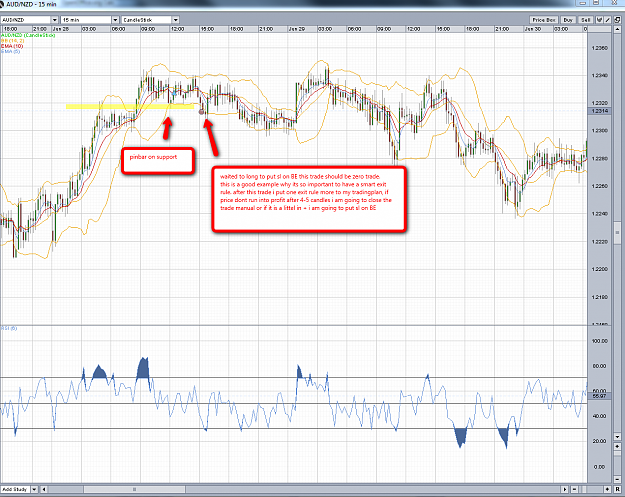Click the 20.00 RSI axis label

[599, 441]
